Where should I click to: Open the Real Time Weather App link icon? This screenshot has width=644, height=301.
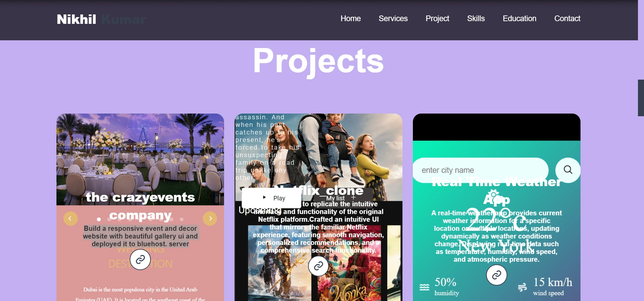497,275
